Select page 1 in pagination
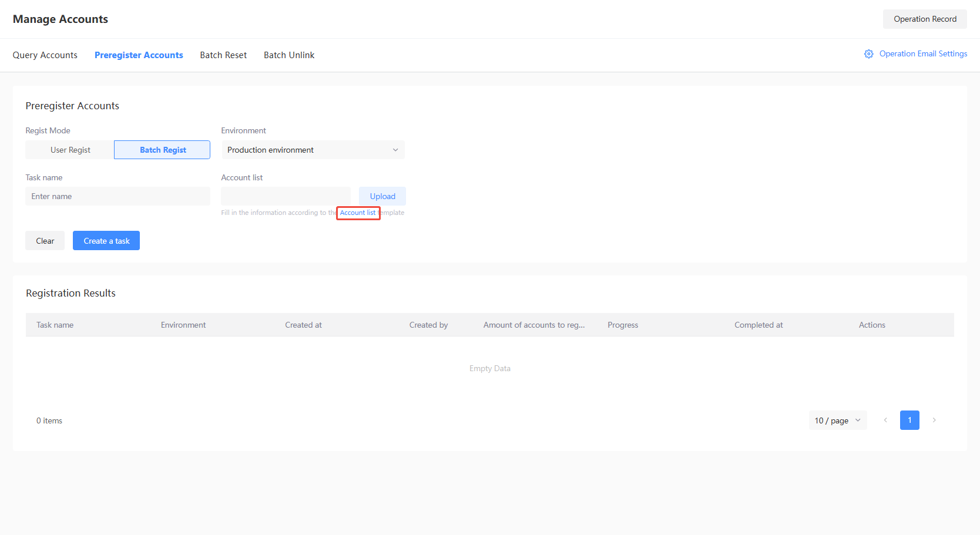Viewport: 980px width, 535px height. [x=909, y=420]
